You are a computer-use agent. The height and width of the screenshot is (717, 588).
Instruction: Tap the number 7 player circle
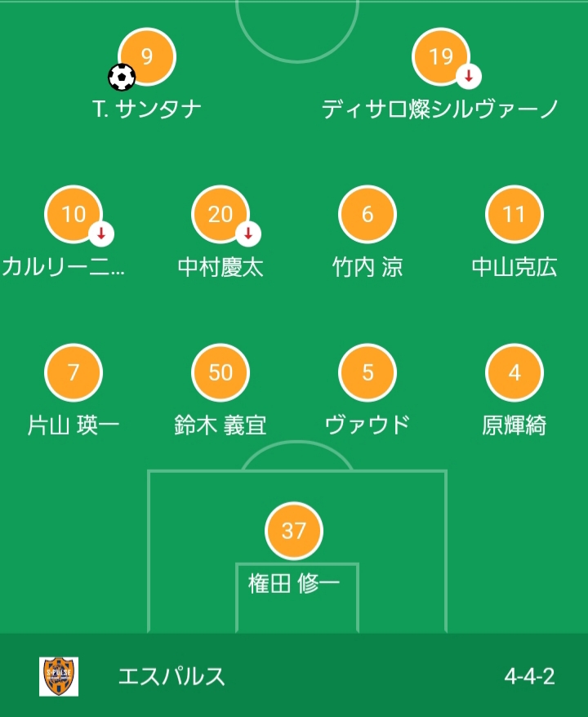73,373
